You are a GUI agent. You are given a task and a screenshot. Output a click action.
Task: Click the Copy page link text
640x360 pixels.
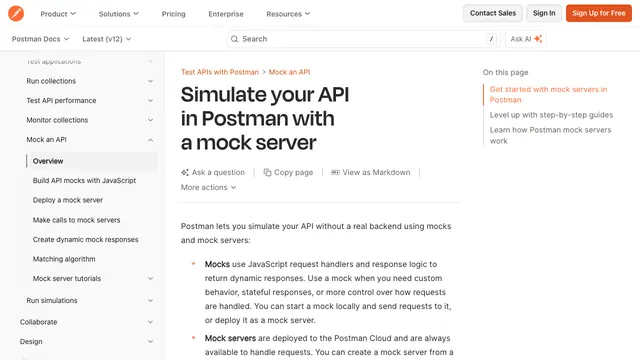(293, 172)
